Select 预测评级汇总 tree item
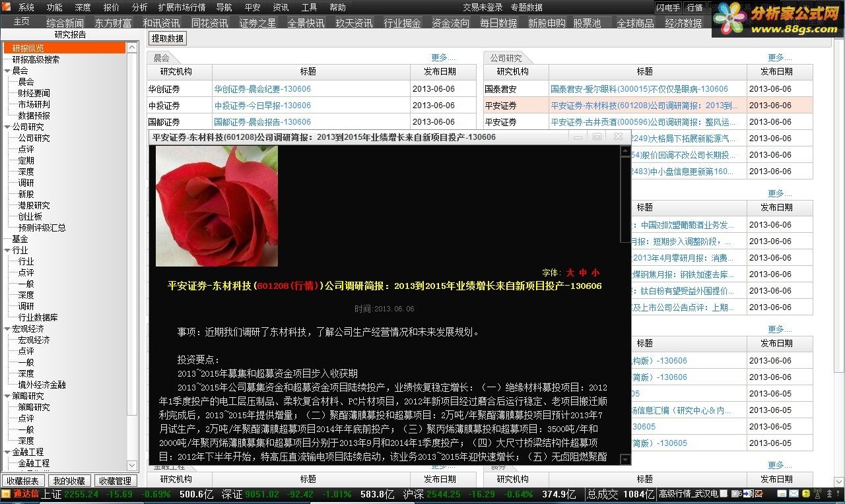Image resolution: width=845 pixels, height=504 pixels. click(42, 228)
